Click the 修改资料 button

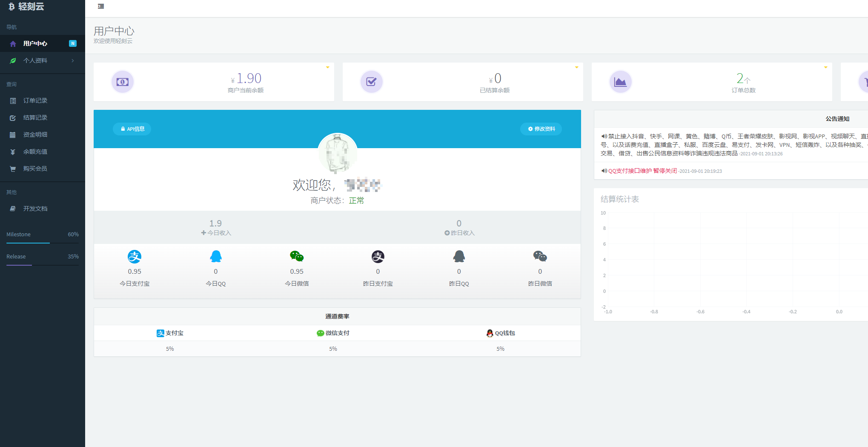(541, 129)
